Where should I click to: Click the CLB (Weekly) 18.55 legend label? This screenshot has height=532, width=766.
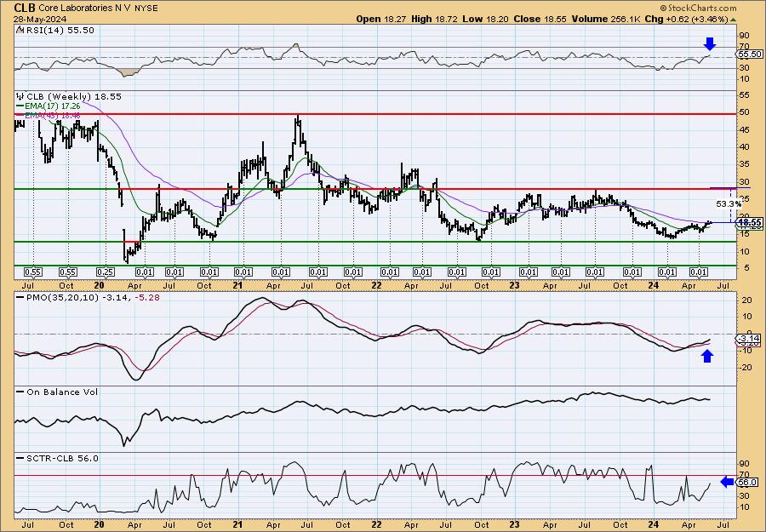(x=73, y=96)
